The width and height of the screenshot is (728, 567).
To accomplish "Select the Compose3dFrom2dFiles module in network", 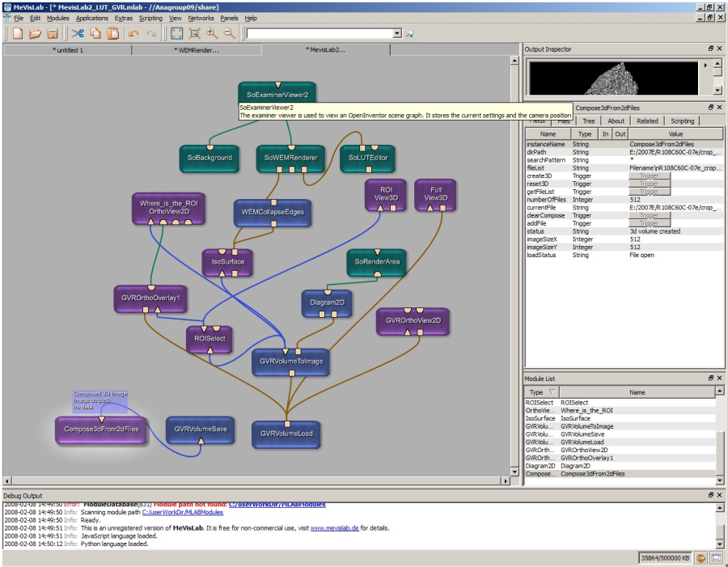I will pos(101,429).
